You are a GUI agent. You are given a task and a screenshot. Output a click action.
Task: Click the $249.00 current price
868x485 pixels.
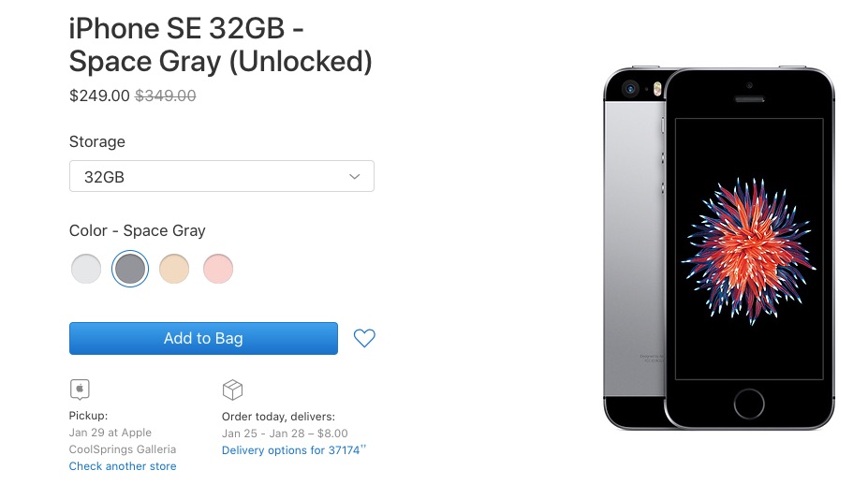tap(99, 96)
